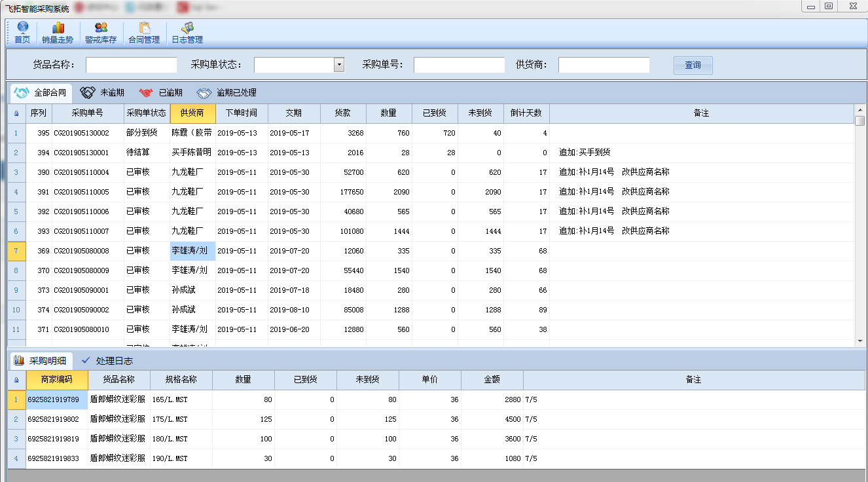Sort by the 商家编码 column header
Viewport: 868px width, 482px height.
[x=56, y=380]
